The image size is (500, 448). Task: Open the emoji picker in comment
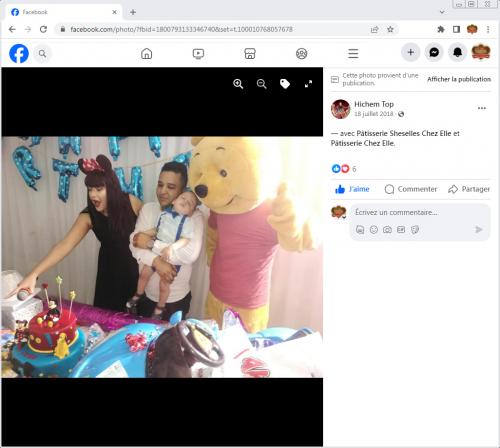point(374,229)
